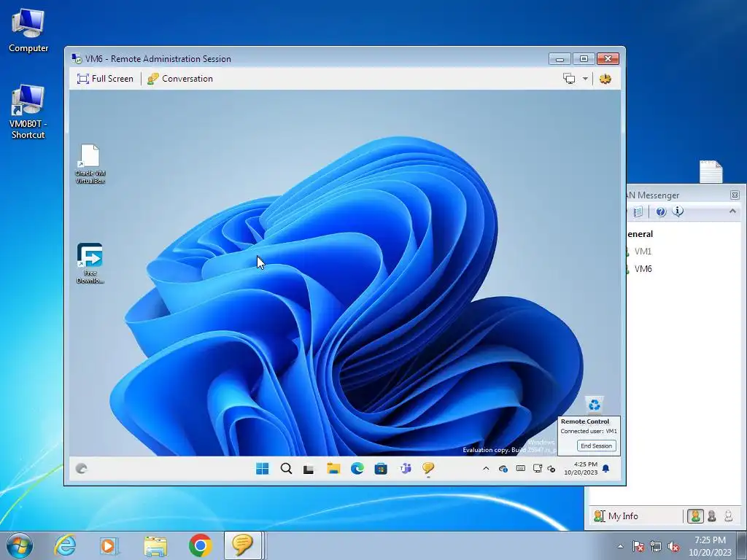Launch Google Chrome from host taskbar

(200, 545)
